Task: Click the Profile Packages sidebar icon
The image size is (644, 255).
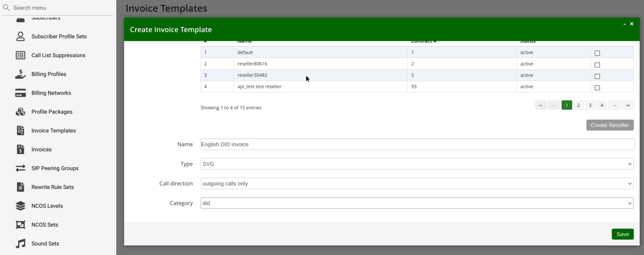Action: (20, 112)
